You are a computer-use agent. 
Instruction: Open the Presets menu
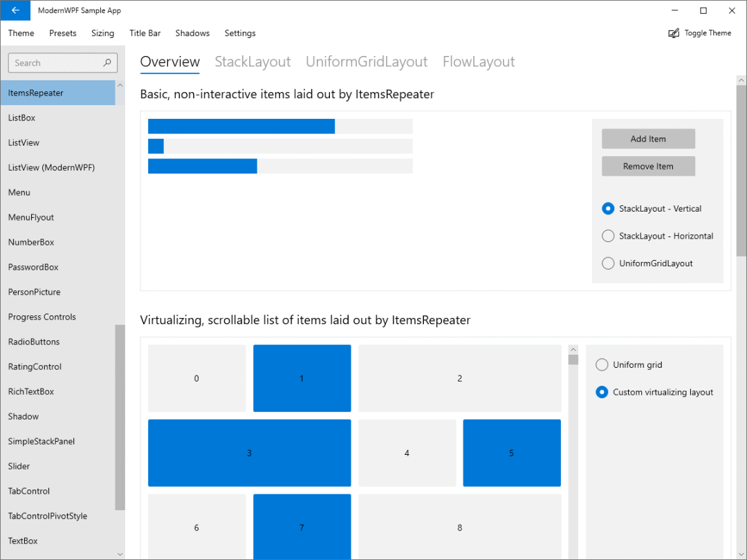coord(63,32)
